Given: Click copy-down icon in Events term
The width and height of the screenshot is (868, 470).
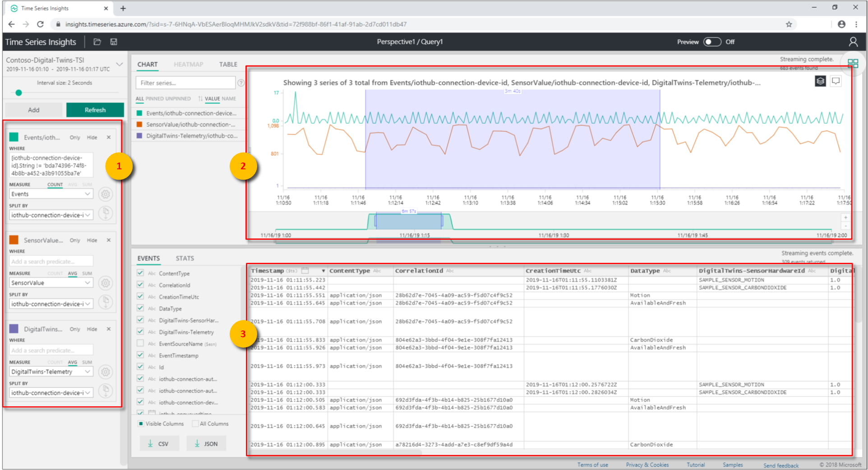Looking at the screenshot, I should click(106, 213).
